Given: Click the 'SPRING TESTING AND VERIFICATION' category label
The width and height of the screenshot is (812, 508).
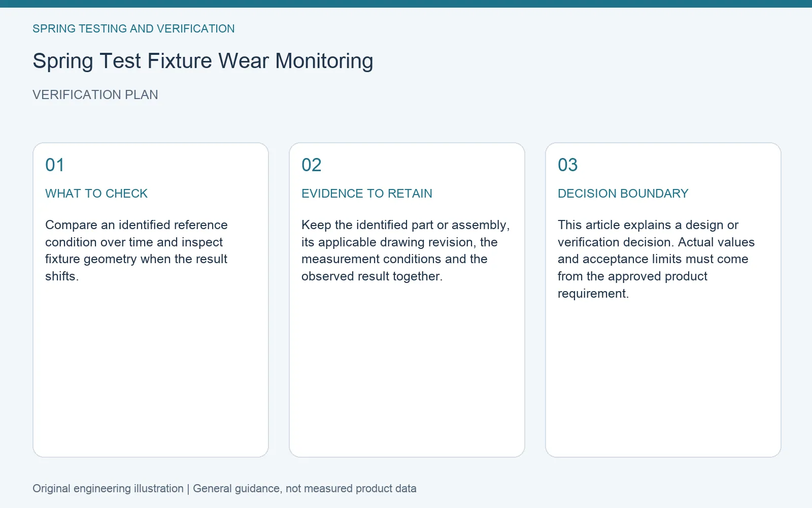Looking at the screenshot, I should coord(133,29).
